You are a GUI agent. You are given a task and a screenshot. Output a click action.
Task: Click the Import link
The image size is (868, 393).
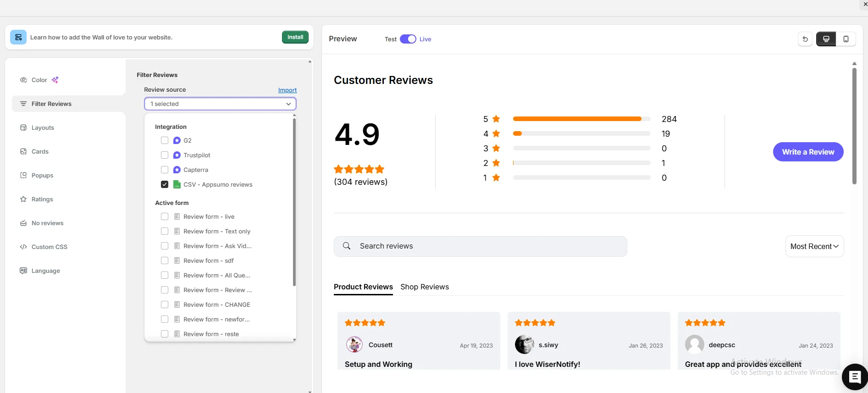coord(287,90)
